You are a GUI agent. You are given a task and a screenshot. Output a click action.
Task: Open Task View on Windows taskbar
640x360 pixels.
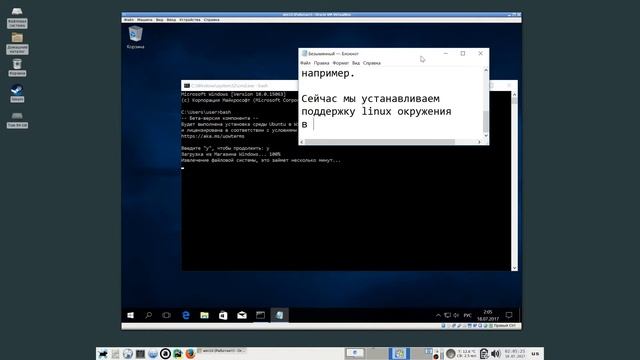tap(167, 315)
